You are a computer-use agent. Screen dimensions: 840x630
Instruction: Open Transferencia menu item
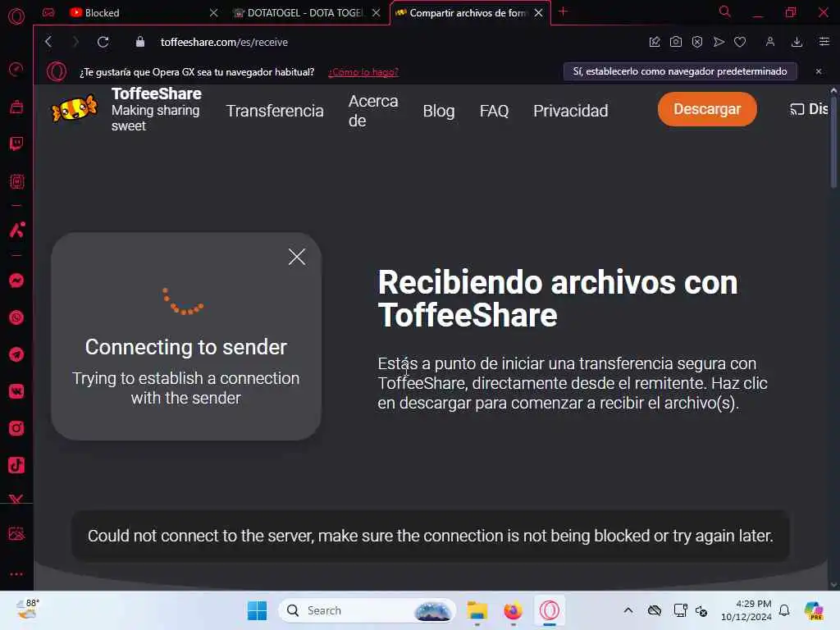pos(275,111)
